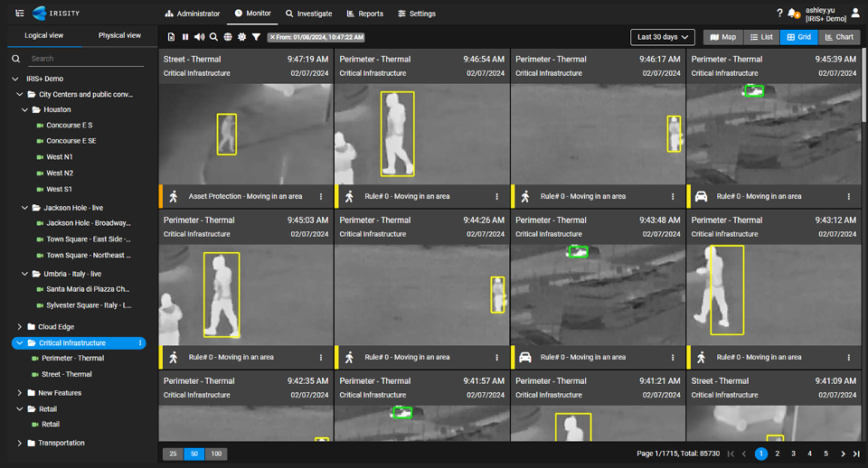Collapse the Houston folder
The width and height of the screenshot is (868, 468).
pyautogui.click(x=25, y=109)
